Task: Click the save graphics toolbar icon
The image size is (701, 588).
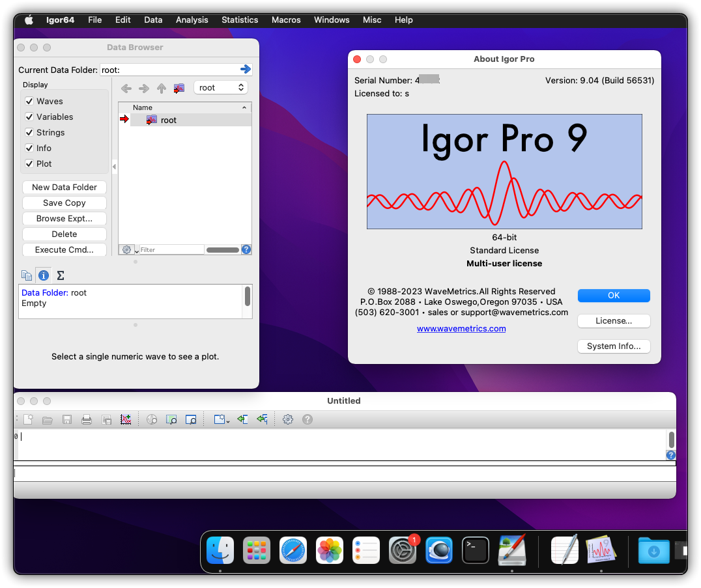Action: 106,419
